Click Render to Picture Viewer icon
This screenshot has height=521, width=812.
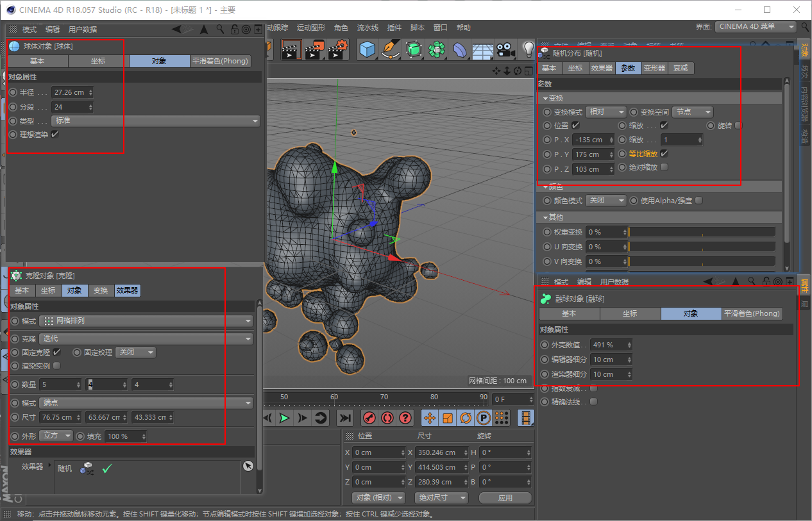pos(315,49)
